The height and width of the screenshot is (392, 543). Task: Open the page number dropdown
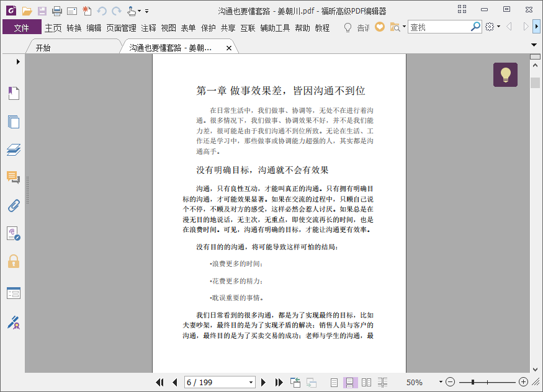click(251, 382)
